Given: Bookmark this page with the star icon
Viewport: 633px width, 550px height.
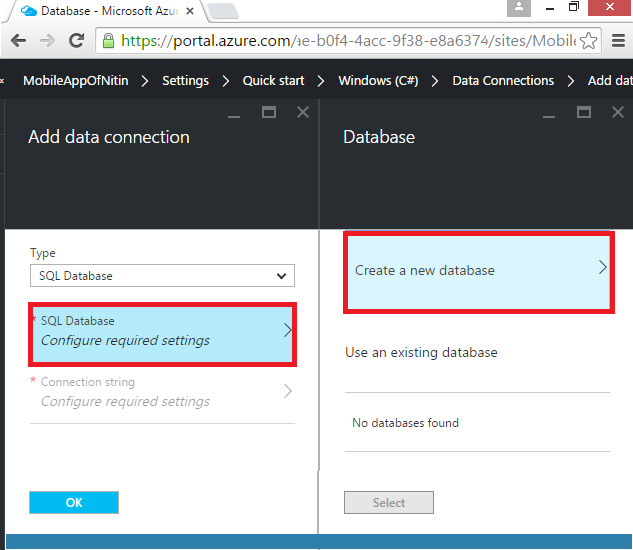Looking at the screenshot, I should tap(589, 41).
